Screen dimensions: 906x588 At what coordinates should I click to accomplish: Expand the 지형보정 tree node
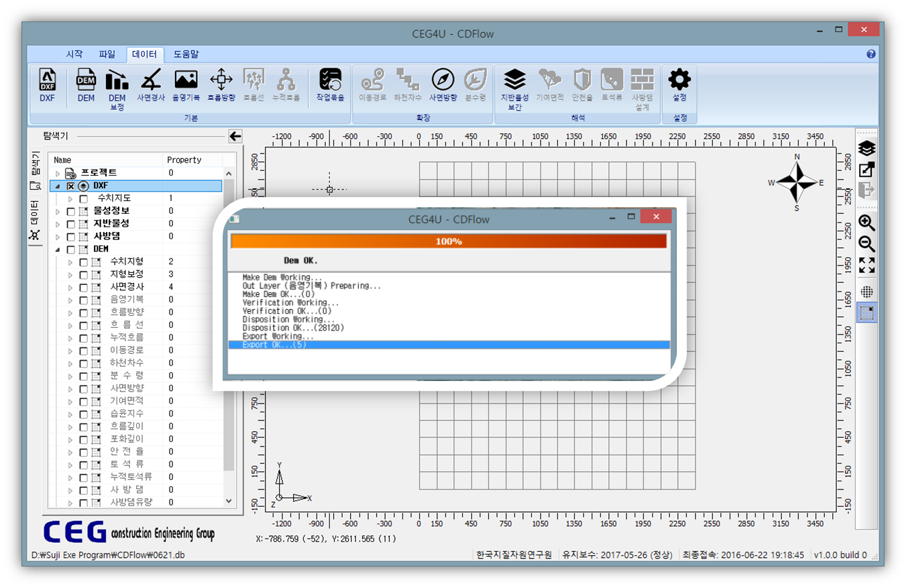click(x=70, y=275)
